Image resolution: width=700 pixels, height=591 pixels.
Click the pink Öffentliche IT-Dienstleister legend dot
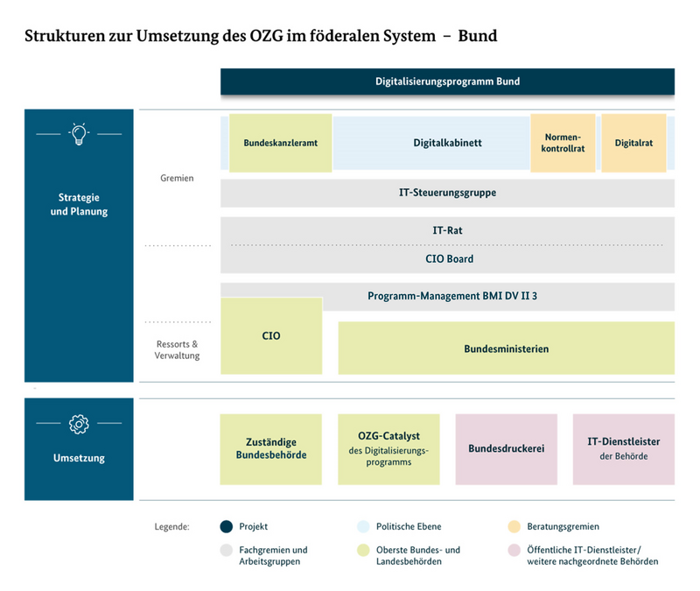click(x=513, y=551)
